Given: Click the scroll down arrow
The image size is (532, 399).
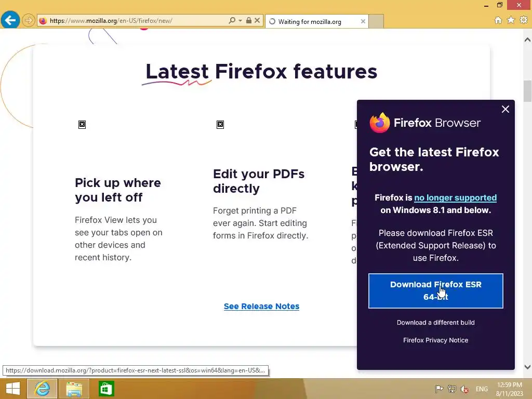Looking at the screenshot, I should [x=527, y=367].
